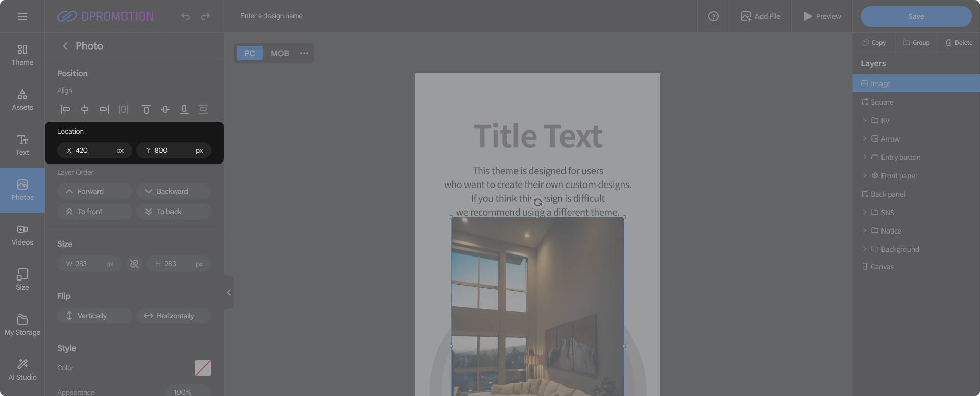
Task: Click the height H field
Action: [x=179, y=264]
